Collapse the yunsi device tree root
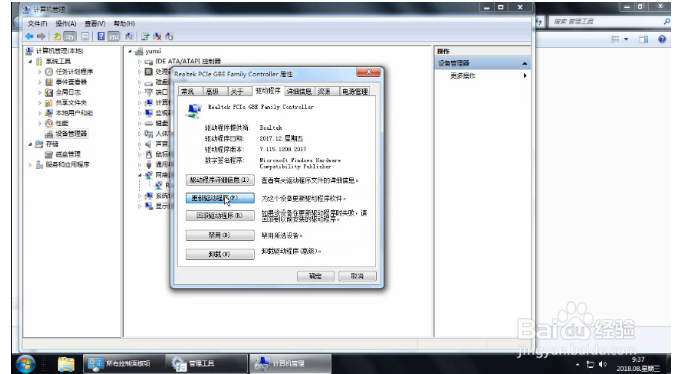The image size is (675, 374). click(130, 51)
